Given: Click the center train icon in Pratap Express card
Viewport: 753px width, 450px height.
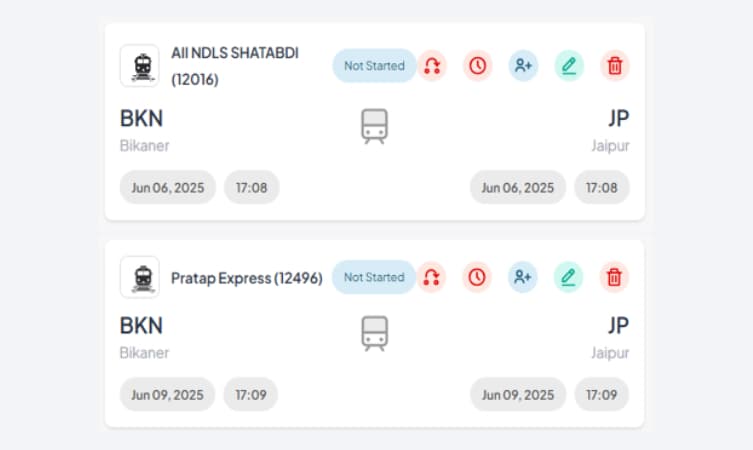Looking at the screenshot, I should click(374, 335).
